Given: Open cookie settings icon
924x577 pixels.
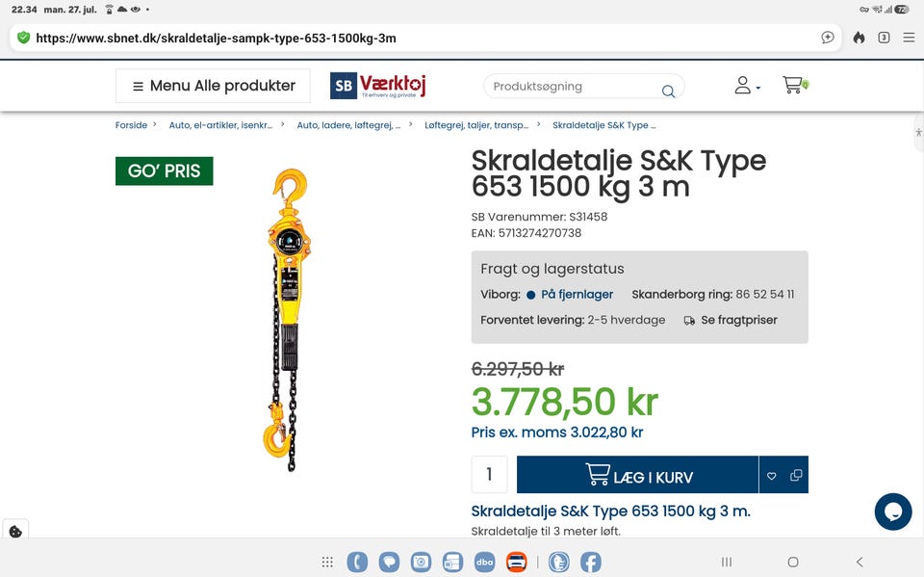Looking at the screenshot, I should pos(16,531).
